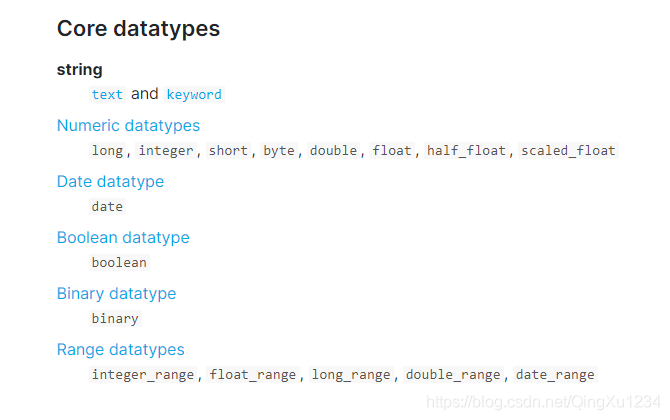This screenshot has width=670, height=420.
Task: Open the 'keyword' datatype link
Action: (194, 95)
